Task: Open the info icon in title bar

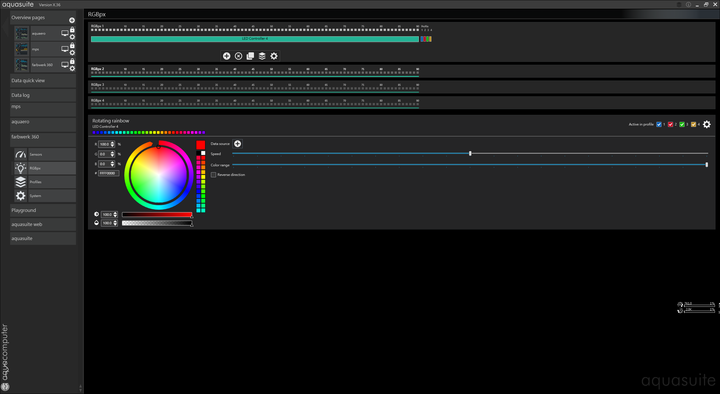Action: pos(688,5)
